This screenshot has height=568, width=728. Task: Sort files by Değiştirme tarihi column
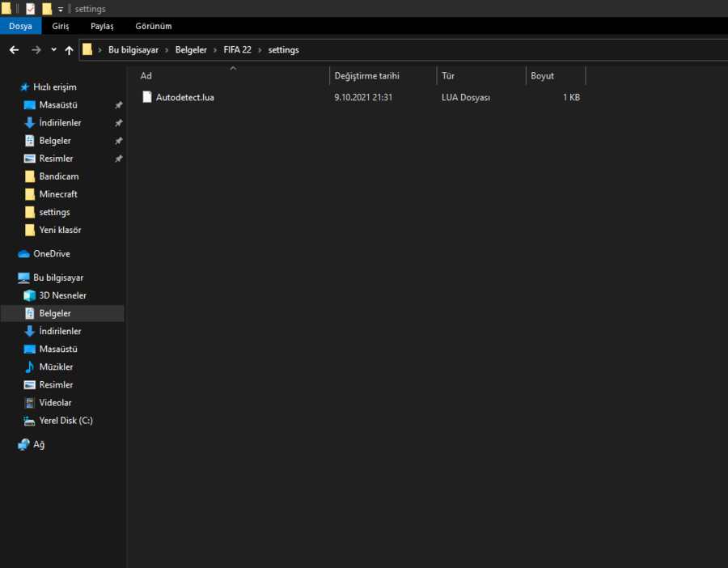coord(366,76)
